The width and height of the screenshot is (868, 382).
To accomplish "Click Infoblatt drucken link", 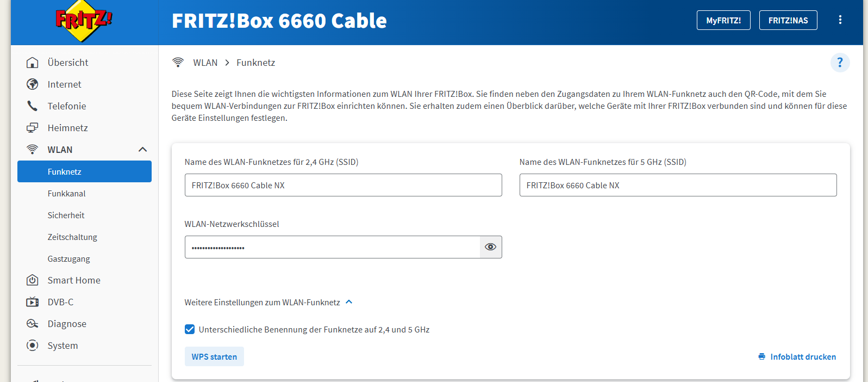I will click(803, 356).
